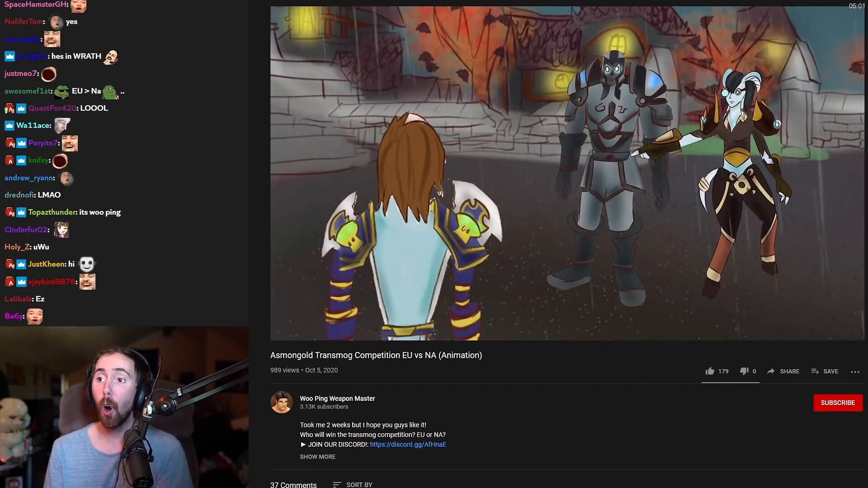Click the red Subscribe button
868x488 pixels.
[x=837, y=403]
